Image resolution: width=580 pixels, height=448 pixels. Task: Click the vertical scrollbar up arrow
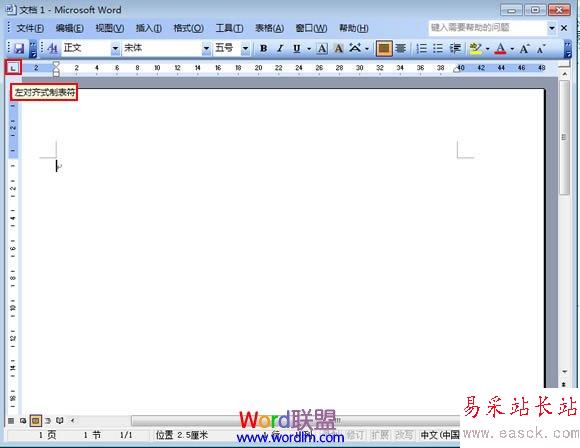coord(564,74)
